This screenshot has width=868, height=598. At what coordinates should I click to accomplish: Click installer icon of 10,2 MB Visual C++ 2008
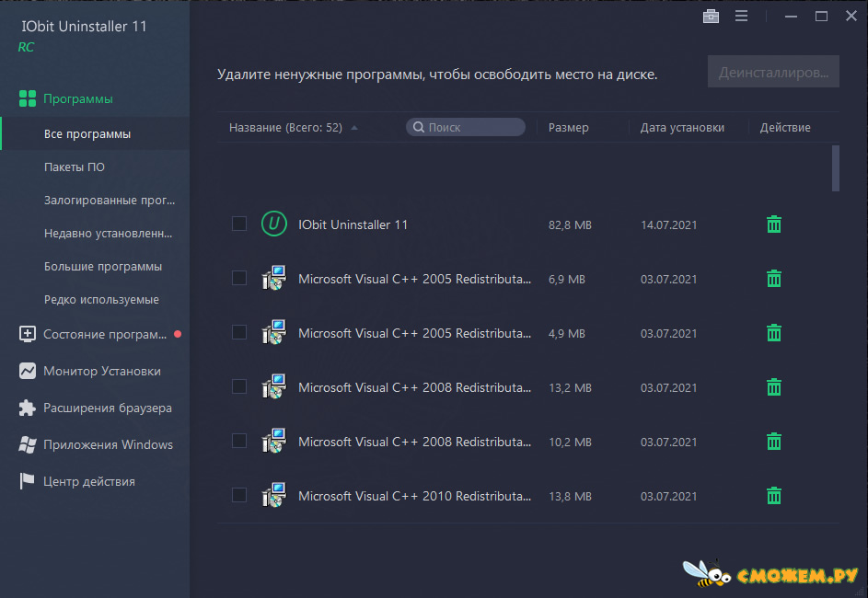pyautogui.click(x=274, y=441)
